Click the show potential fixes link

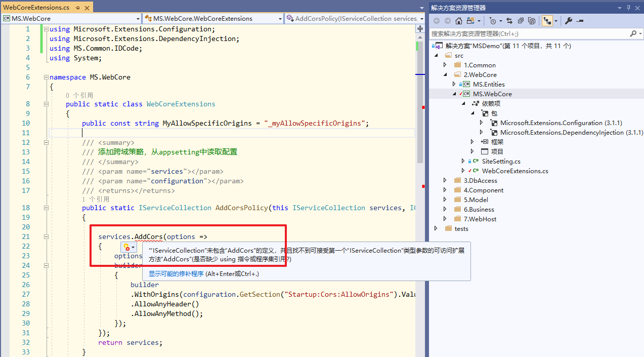point(176,274)
